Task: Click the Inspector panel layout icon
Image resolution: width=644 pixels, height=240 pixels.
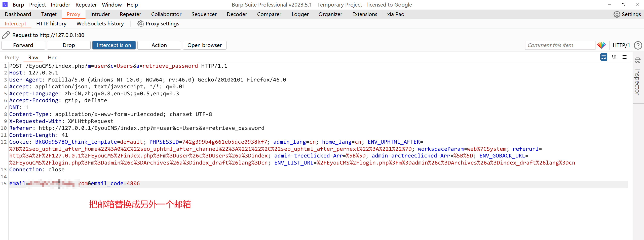Action: tap(638, 60)
